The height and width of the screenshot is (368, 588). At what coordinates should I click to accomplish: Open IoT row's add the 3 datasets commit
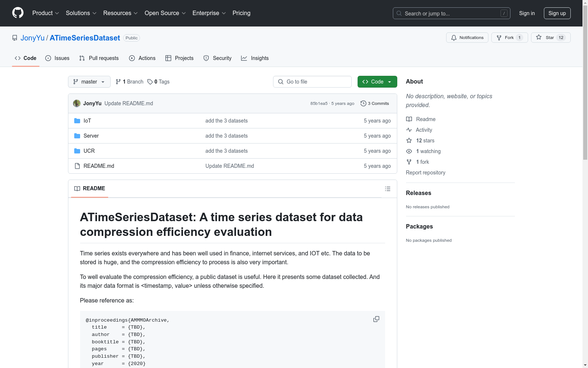click(226, 121)
